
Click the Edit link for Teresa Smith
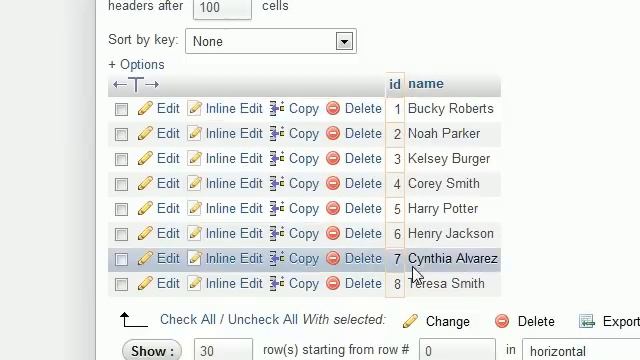168,284
